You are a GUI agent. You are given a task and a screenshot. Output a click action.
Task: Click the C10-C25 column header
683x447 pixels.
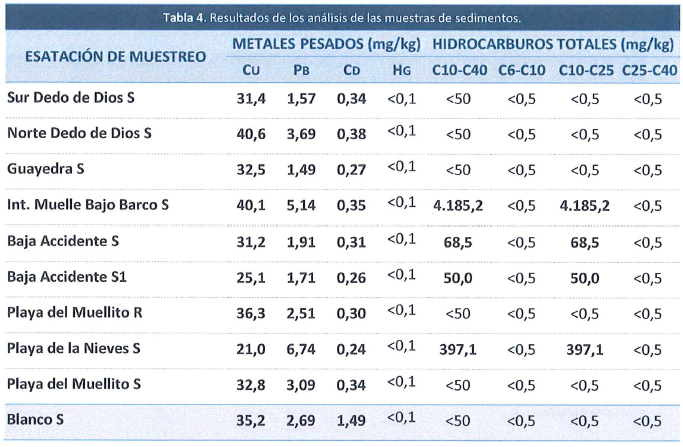coord(586,70)
